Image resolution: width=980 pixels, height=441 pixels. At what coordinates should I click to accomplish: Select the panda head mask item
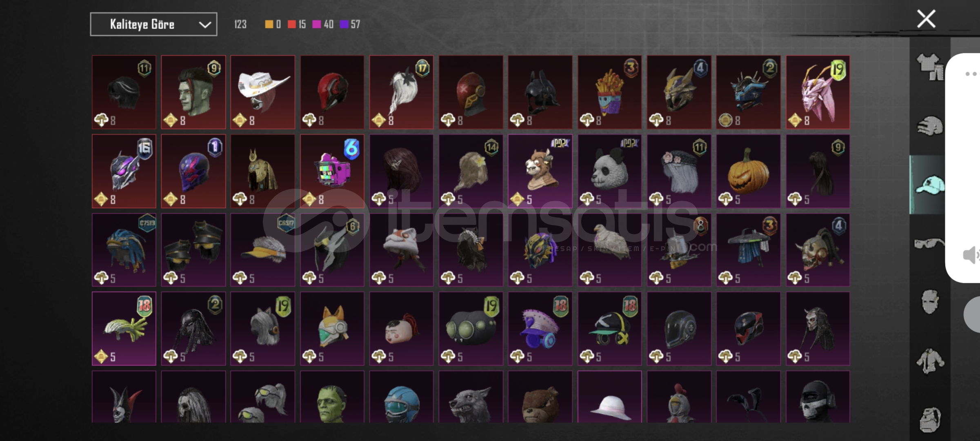coord(609,171)
